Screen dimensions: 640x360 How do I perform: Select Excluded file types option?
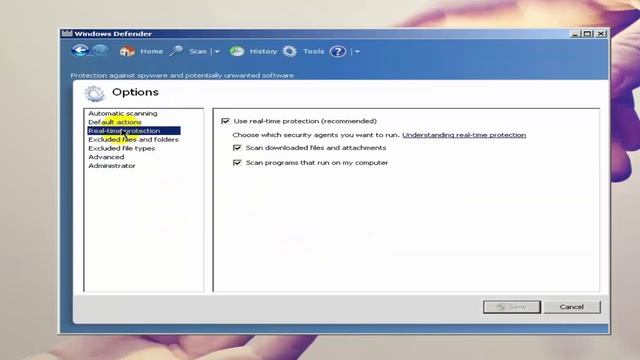pos(122,148)
